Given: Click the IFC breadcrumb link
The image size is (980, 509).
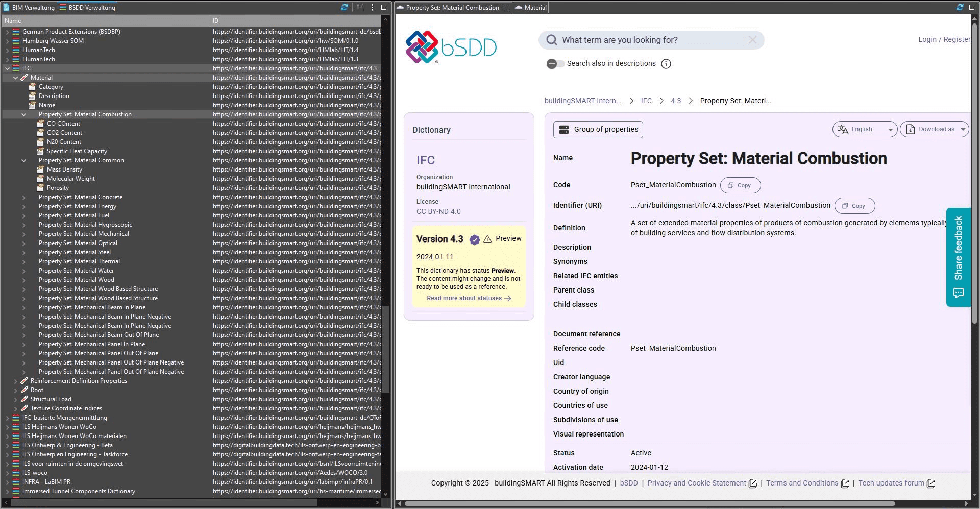Looking at the screenshot, I should pyautogui.click(x=646, y=101).
